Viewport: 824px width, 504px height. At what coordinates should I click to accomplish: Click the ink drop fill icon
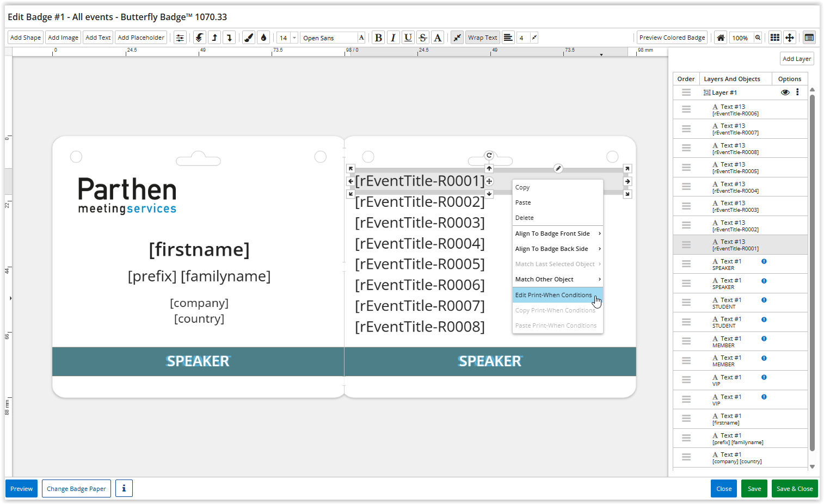tap(263, 38)
